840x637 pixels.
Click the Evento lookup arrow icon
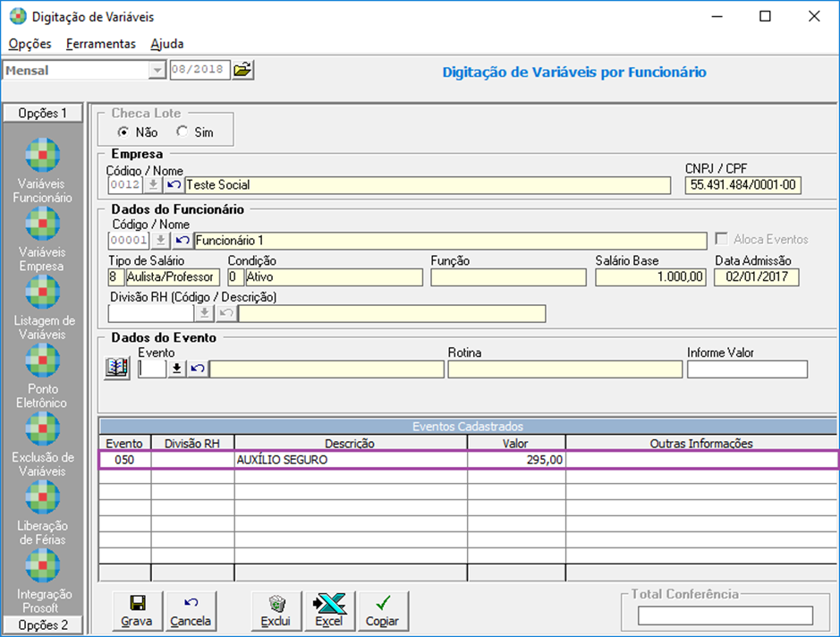click(x=176, y=369)
